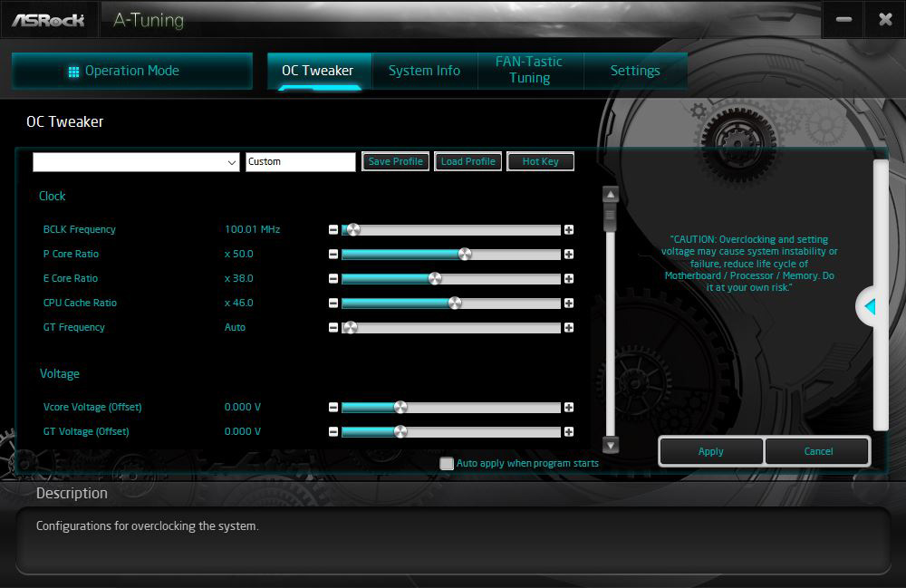
Task: Enable Auto apply when program starts
Action: click(x=447, y=463)
